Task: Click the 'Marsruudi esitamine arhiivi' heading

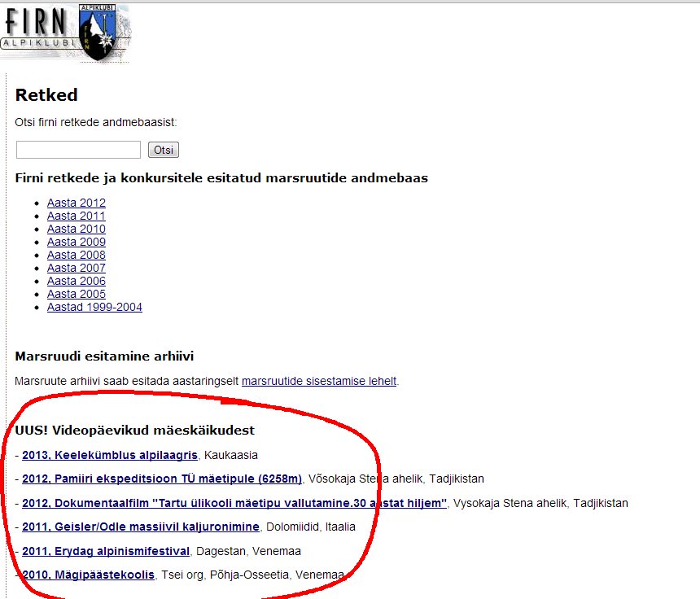Action: point(104,356)
